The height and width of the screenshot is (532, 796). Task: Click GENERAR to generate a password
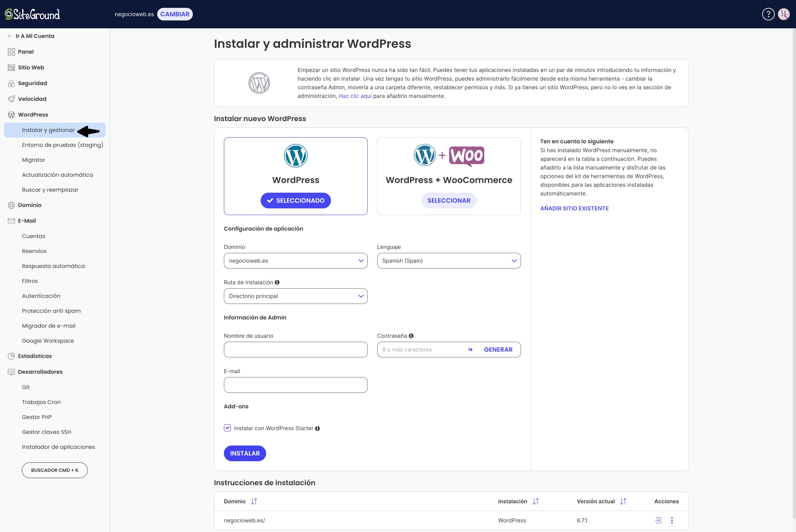[498, 350]
